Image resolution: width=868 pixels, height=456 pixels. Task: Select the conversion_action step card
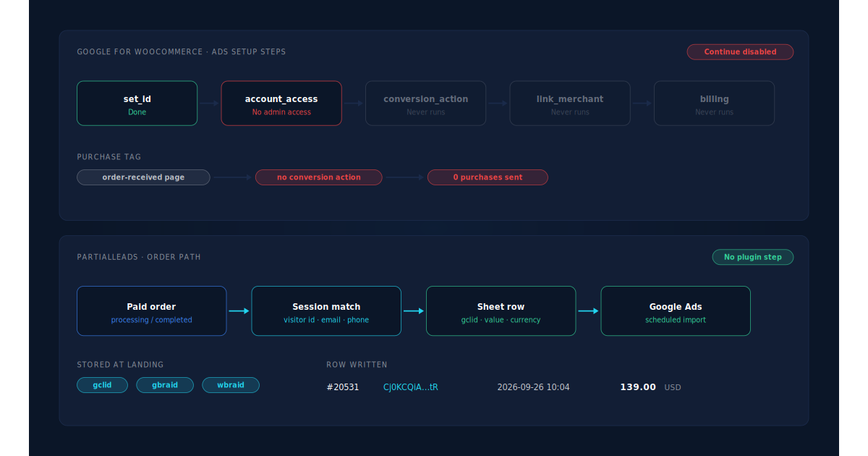click(426, 104)
